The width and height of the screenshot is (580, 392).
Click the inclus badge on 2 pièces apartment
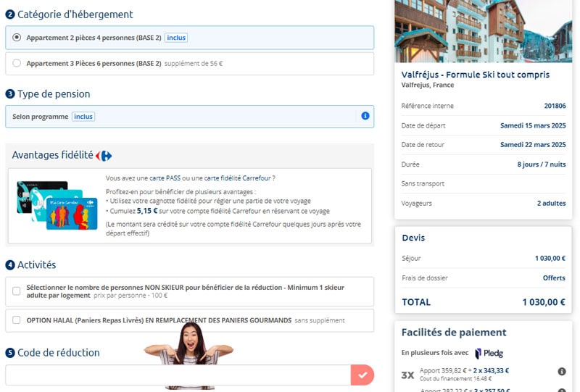(176, 38)
